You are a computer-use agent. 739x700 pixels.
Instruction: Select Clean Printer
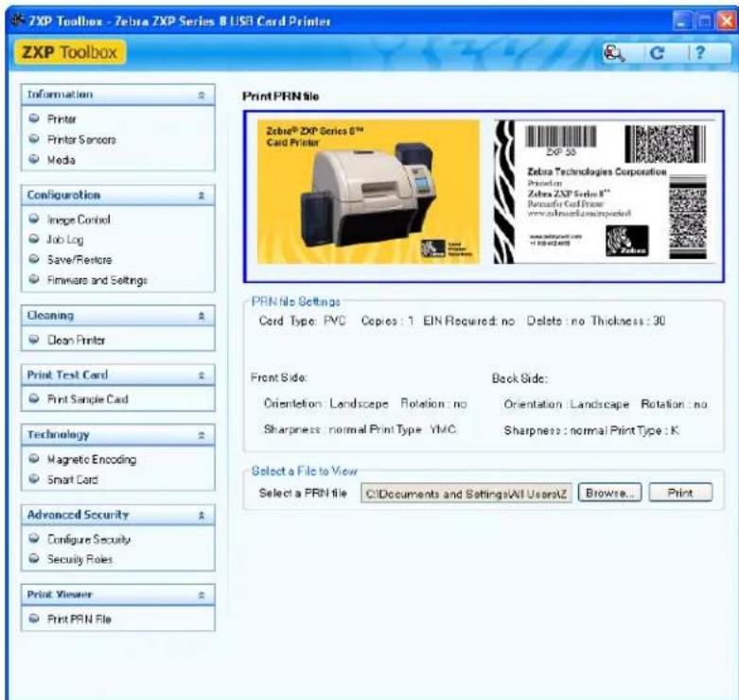click(x=77, y=340)
